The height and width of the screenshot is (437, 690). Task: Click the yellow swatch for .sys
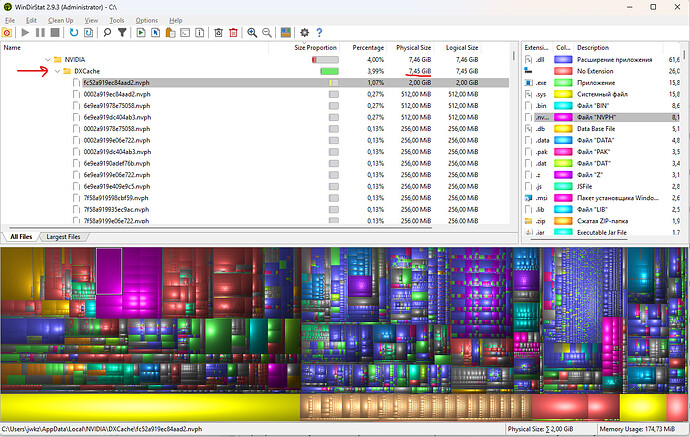click(x=563, y=94)
